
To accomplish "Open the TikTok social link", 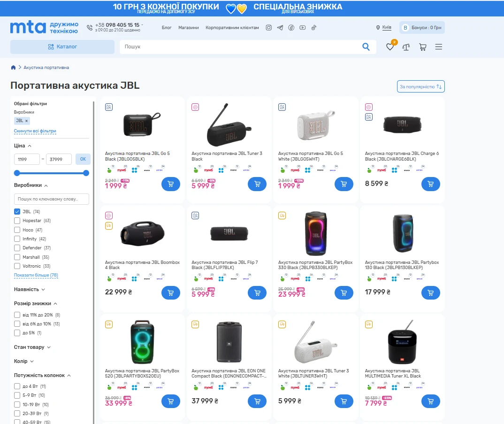I will [x=314, y=28].
